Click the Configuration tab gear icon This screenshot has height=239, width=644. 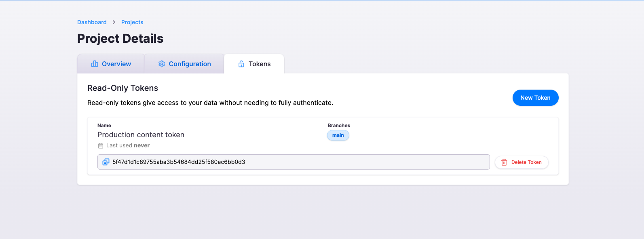pyautogui.click(x=162, y=64)
